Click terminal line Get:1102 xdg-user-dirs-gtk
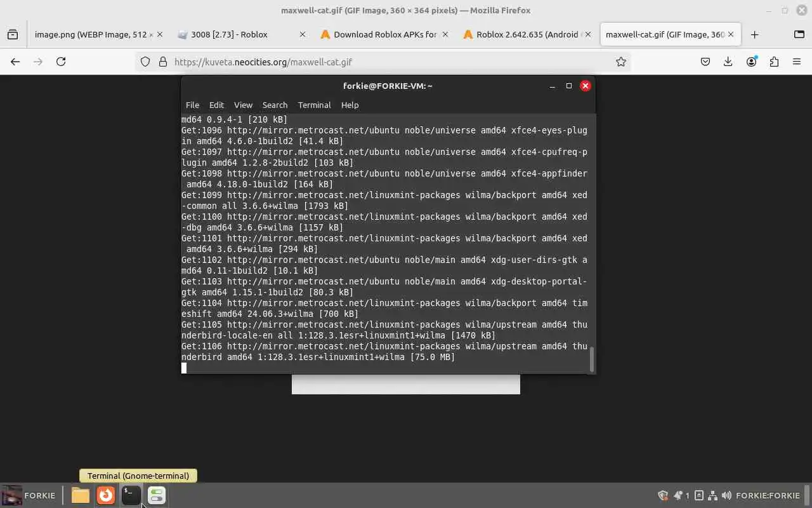812x508 pixels. pyautogui.click(x=384, y=265)
